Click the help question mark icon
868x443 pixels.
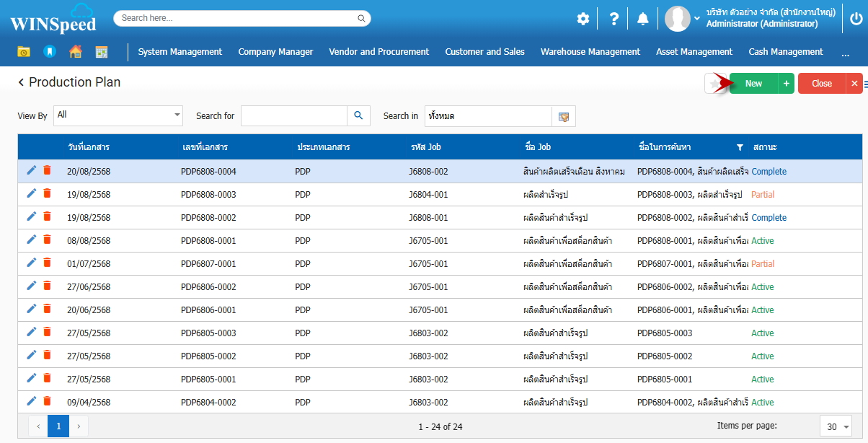point(614,19)
